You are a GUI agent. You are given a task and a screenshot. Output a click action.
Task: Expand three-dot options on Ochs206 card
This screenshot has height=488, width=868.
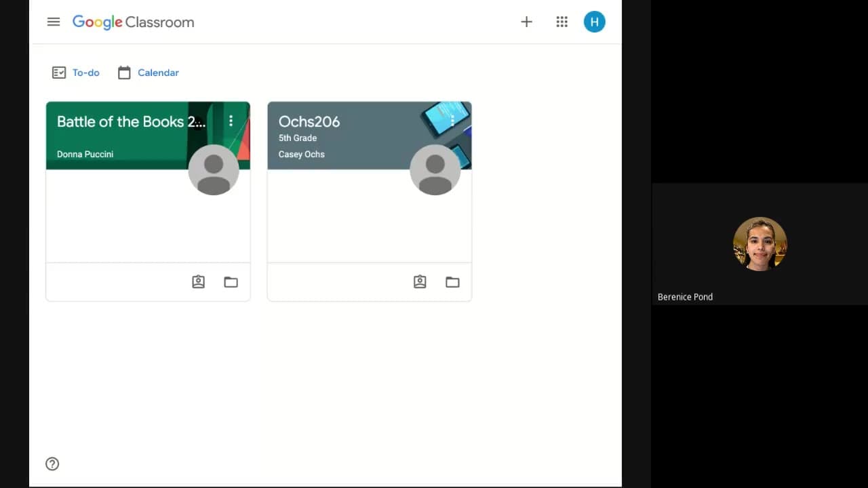[452, 121]
